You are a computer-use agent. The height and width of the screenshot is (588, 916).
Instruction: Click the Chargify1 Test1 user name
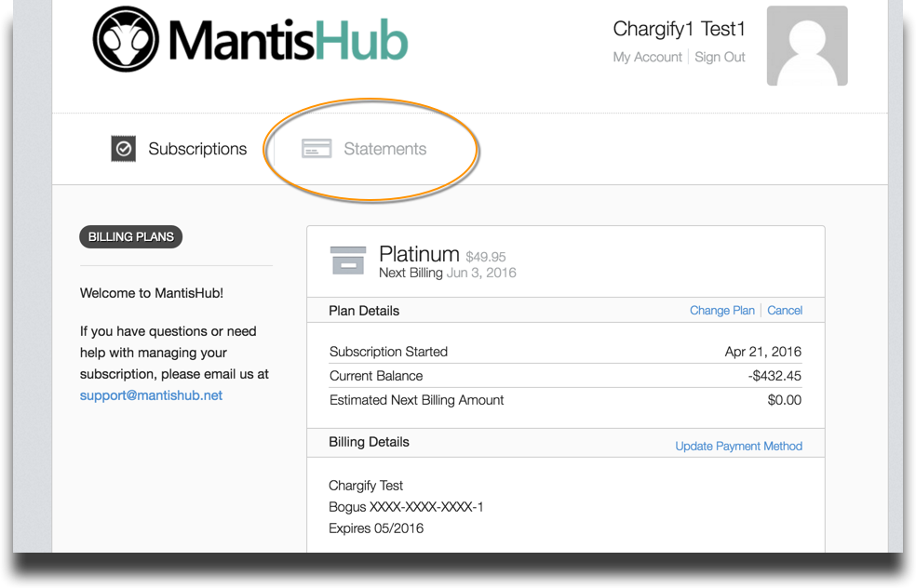pos(679,29)
